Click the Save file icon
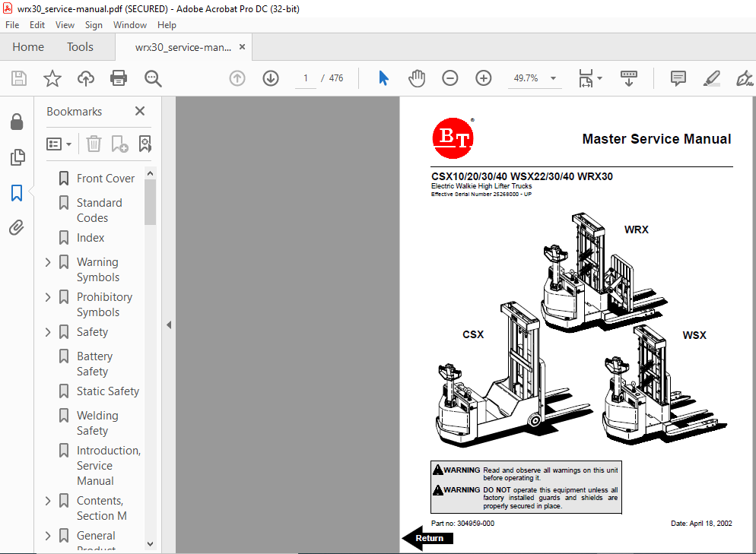 pos(19,78)
